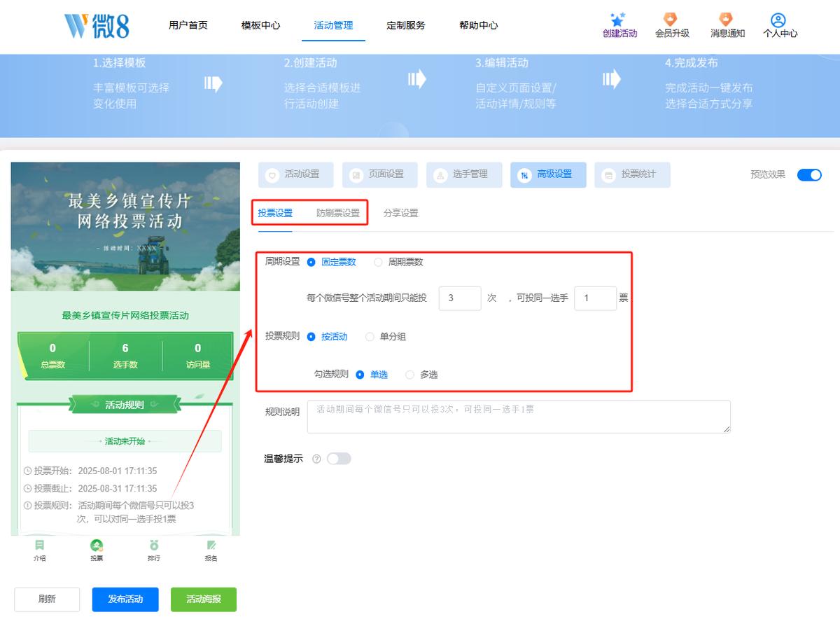Open 定制服务 in the top menu
The height and width of the screenshot is (624, 840).
(406, 25)
